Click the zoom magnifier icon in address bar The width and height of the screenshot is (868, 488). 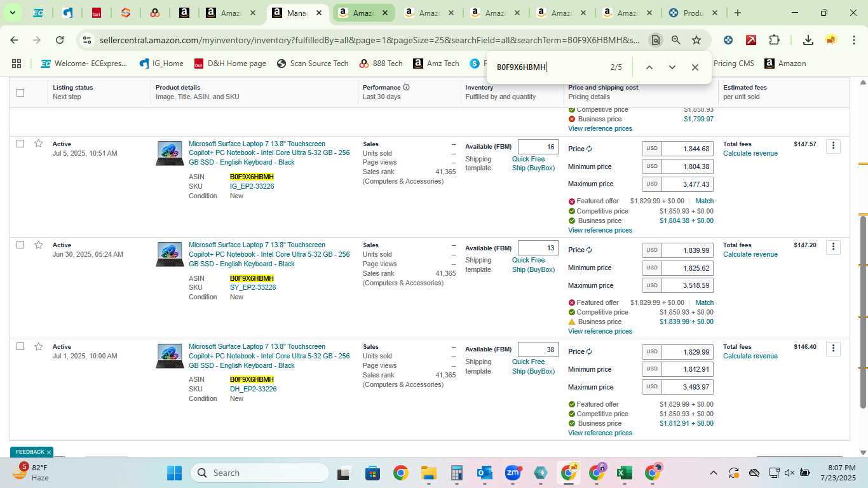click(x=676, y=40)
